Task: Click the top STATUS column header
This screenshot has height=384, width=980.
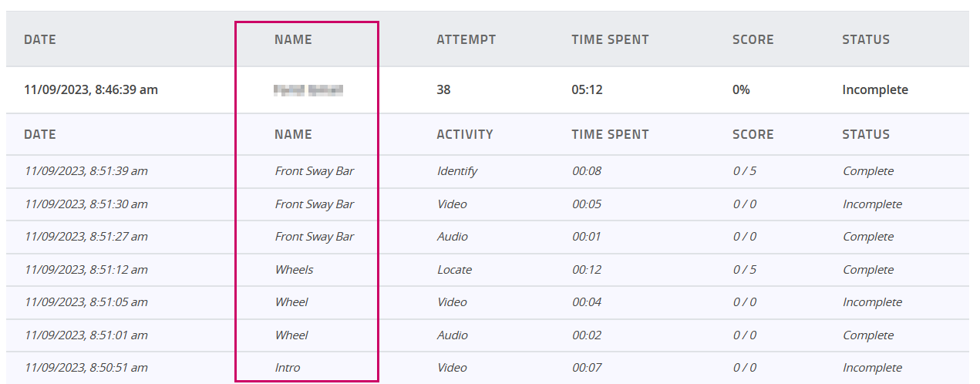Action: (x=865, y=39)
